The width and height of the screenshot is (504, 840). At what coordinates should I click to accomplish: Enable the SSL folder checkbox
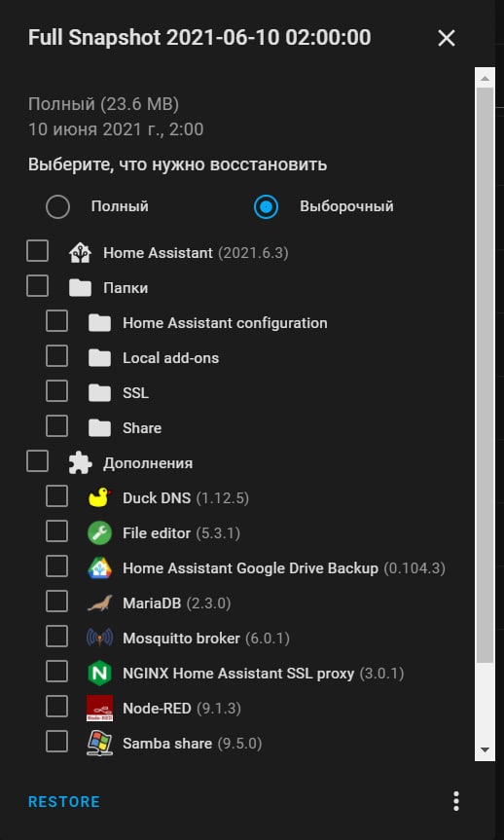pyautogui.click(x=56, y=391)
